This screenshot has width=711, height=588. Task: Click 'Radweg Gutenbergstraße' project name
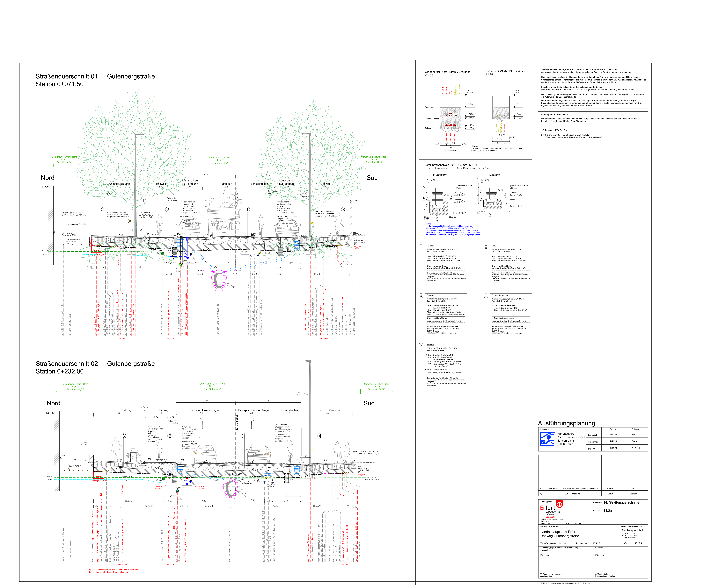[560, 536]
